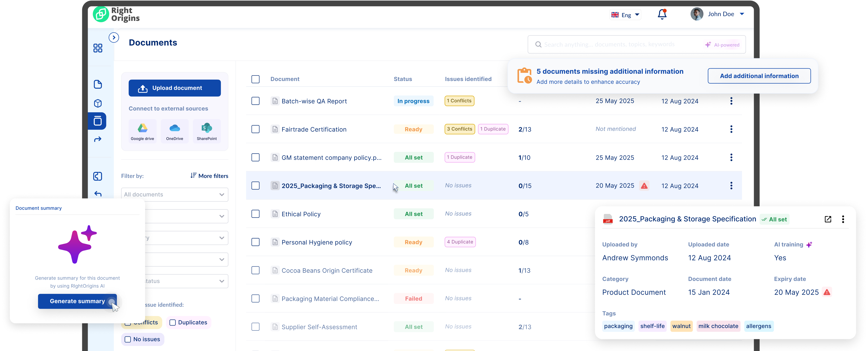Image resolution: width=868 pixels, height=351 pixels.
Task: Connect to SharePoint
Action: coord(206,131)
